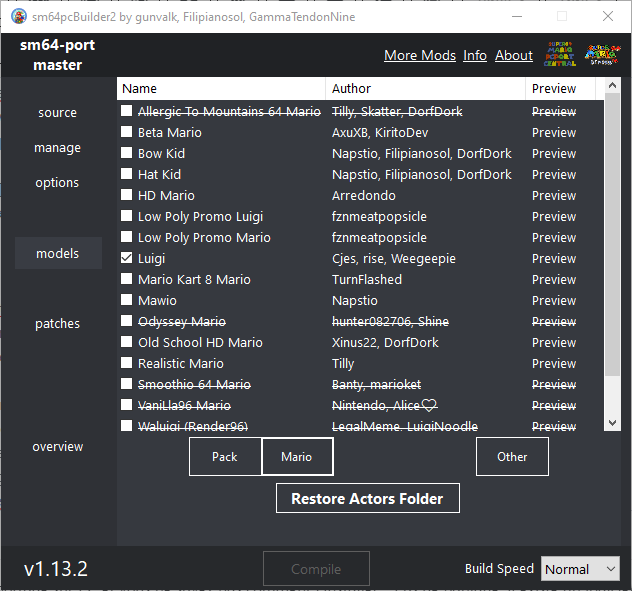Image resolution: width=632 pixels, height=591 pixels.
Task: Switch to the patches section
Action: tap(57, 324)
